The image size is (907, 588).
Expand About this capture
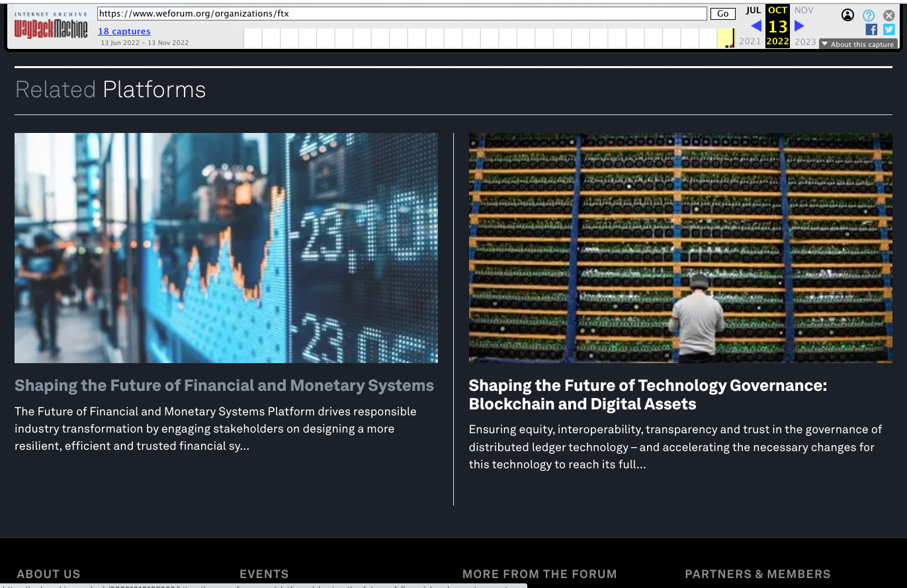pos(858,44)
